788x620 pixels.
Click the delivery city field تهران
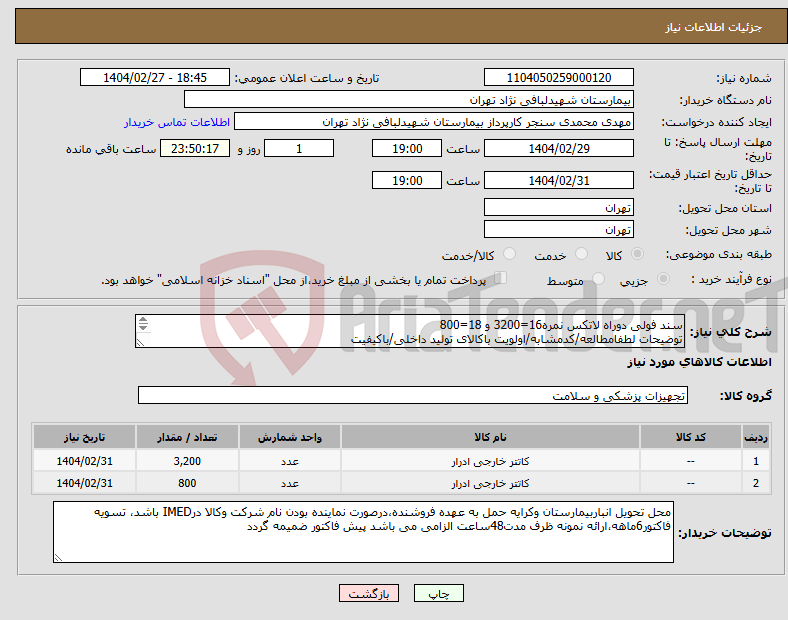tap(559, 230)
